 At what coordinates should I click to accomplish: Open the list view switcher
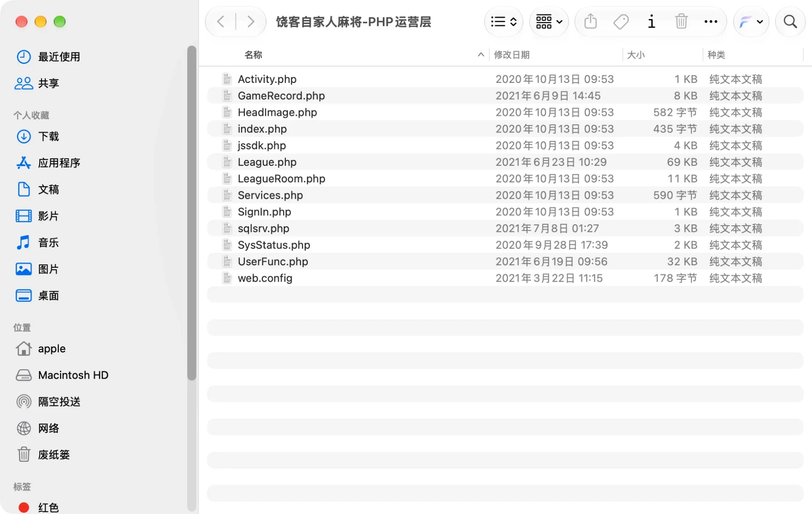click(x=504, y=22)
